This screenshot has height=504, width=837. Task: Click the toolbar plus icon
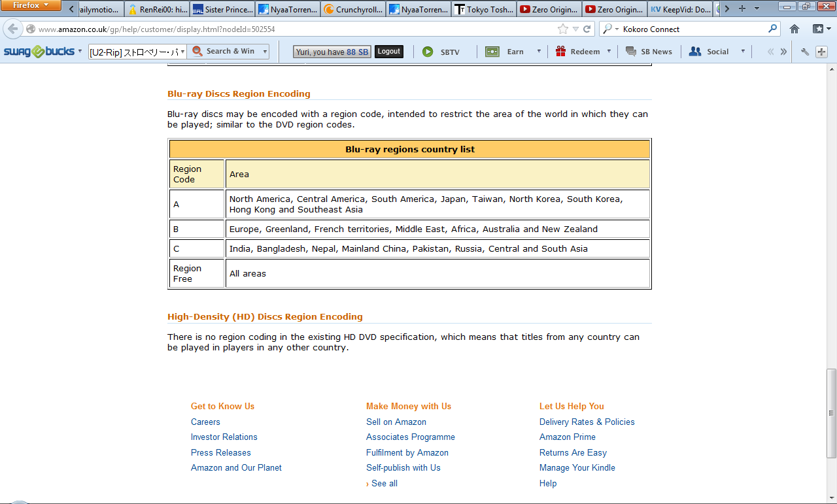[822, 52]
